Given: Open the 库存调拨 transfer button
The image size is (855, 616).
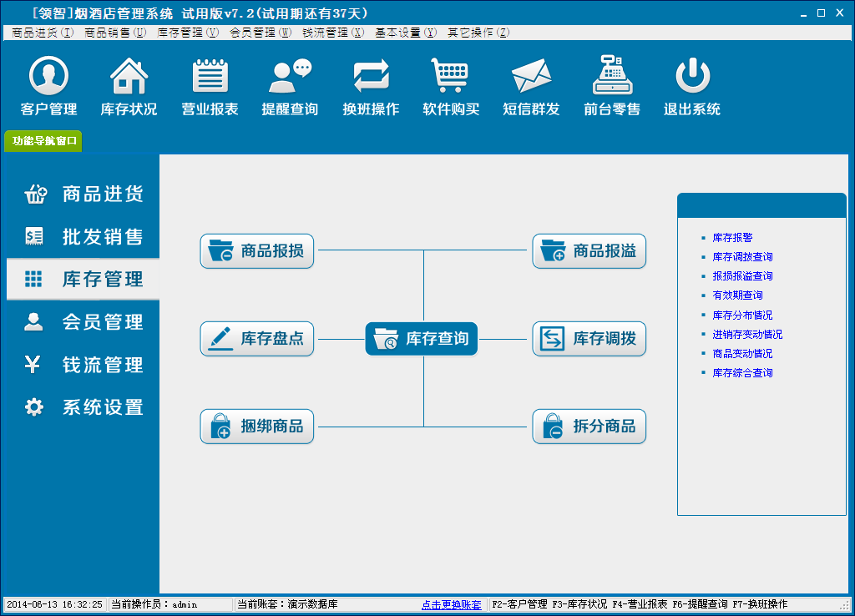Looking at the screenshot, I should 589,339.
